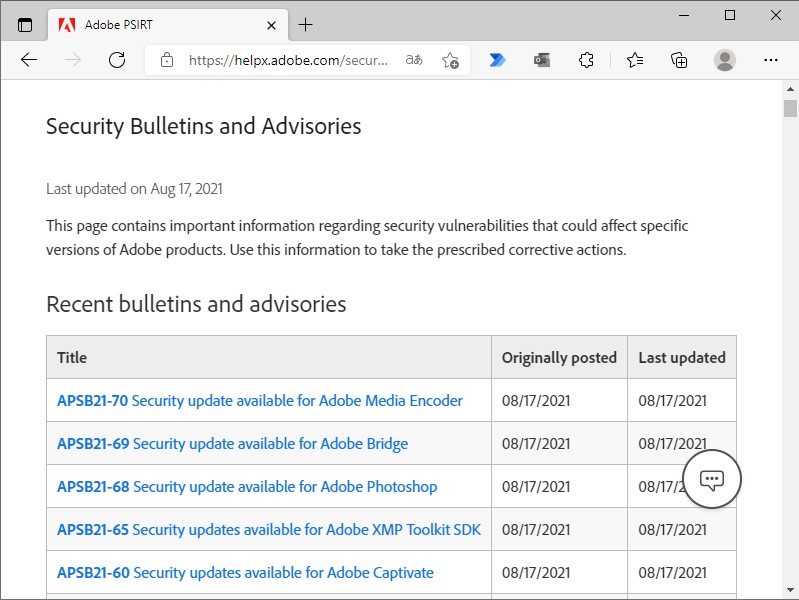Open APSB21-70 Adobe Media Encoder bulletin

(x=259, y=401)
